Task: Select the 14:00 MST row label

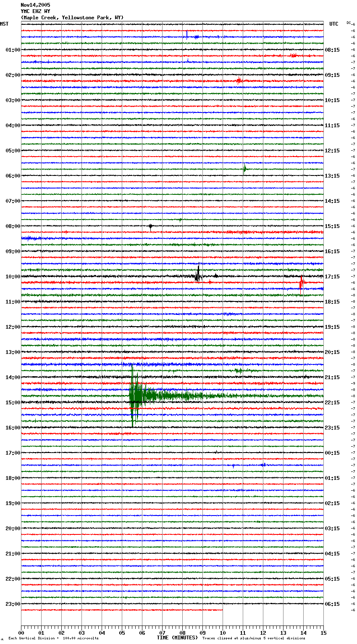Action: 13,377
